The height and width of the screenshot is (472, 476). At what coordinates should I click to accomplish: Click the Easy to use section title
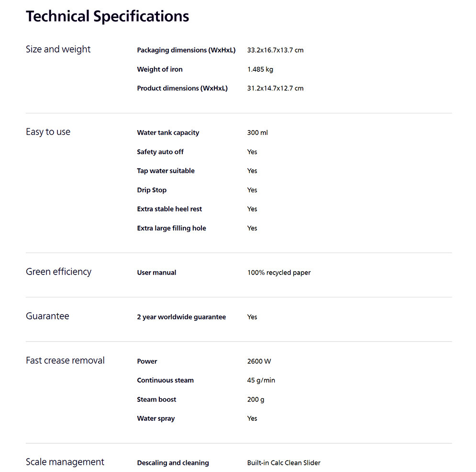48,132
